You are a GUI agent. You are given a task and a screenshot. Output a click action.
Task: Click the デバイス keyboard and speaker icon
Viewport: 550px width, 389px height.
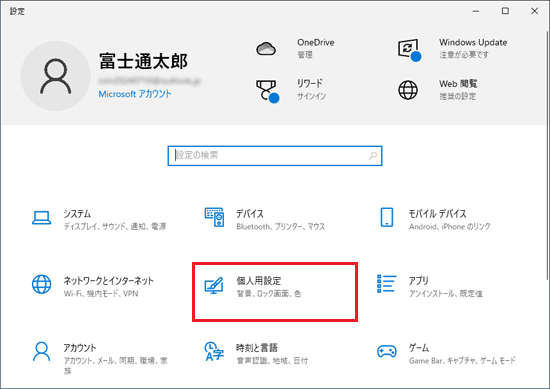[214, 217]
